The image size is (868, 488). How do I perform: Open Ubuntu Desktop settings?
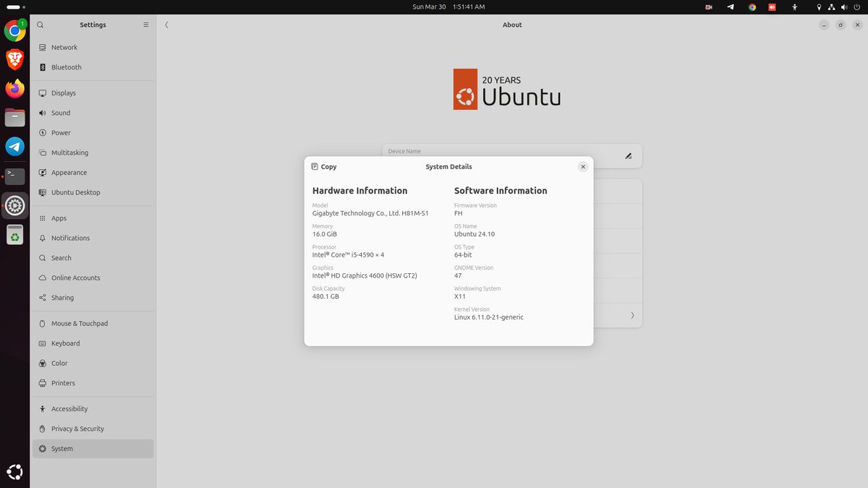point(93,192)
